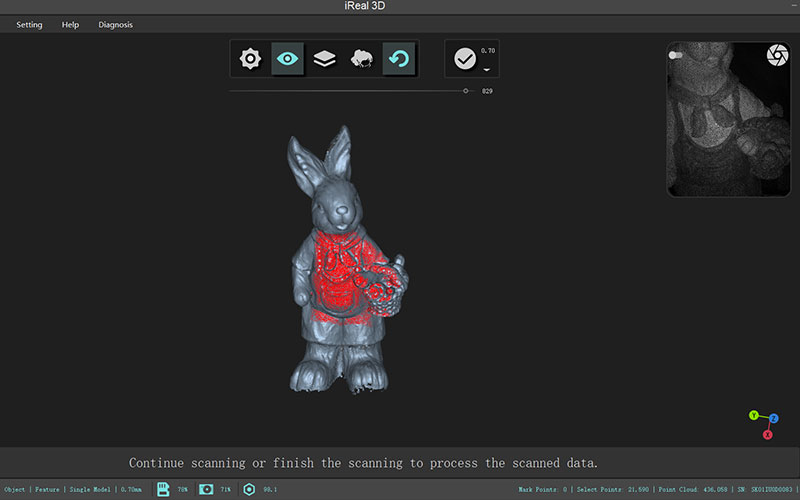Click the circular undo arrow icon
The width and height of the screenshot is (800, 500).
(x=399, y=59)
